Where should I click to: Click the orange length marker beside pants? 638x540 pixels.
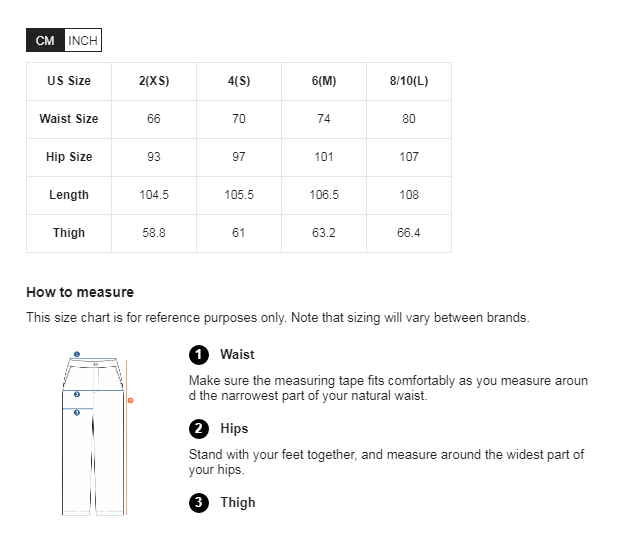130,400
